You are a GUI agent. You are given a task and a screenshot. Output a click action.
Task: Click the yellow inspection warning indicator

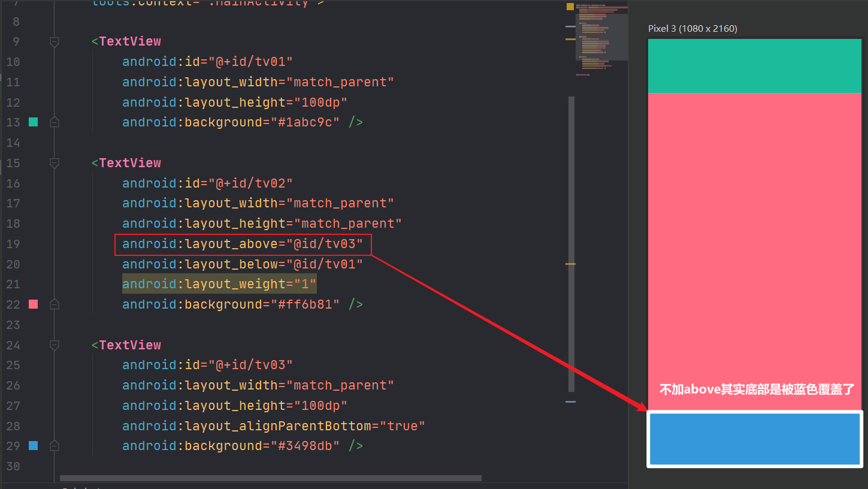tap(570, 7)
